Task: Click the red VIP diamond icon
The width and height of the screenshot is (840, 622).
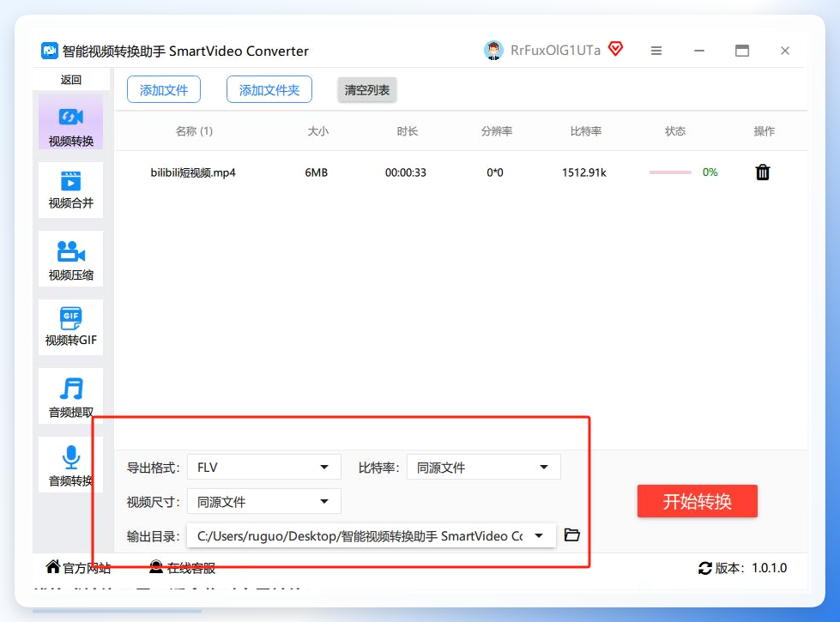Action: [x=615, y=49]
